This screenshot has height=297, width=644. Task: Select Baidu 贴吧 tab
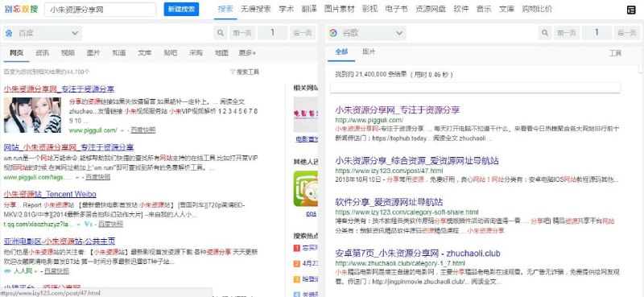point(171,52)
